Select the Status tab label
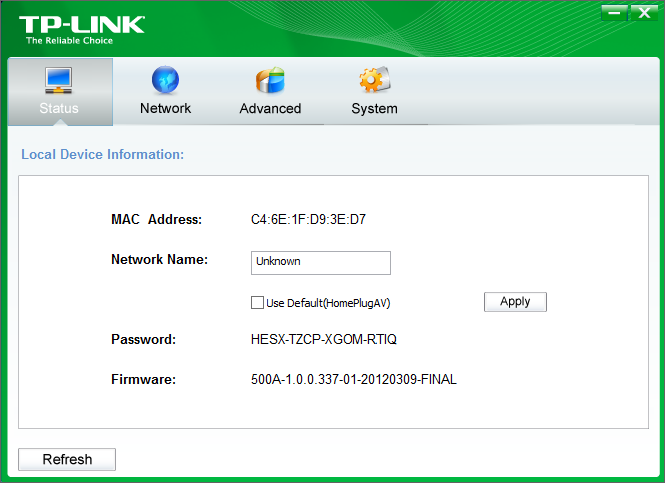This screenshot has width=665, height=483. point(59,108)
